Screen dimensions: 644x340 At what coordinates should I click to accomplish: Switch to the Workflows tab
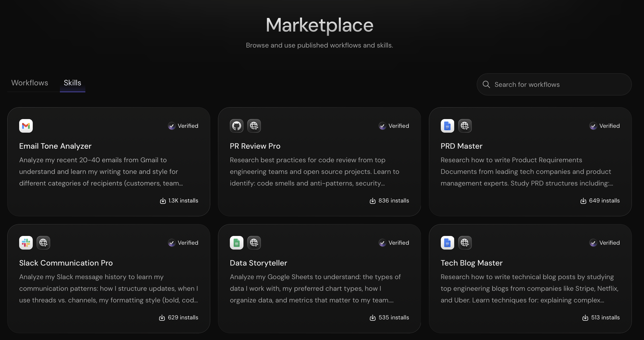click(30, 83)
